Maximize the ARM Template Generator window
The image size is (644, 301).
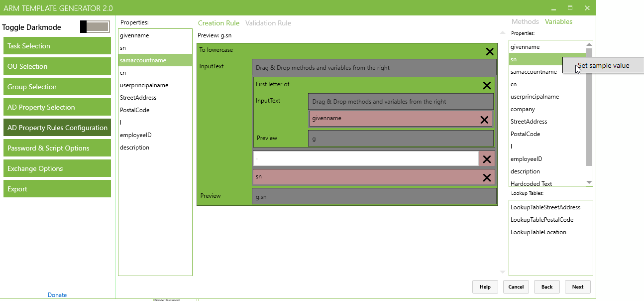pyautogui.click(x=570, y=8)
